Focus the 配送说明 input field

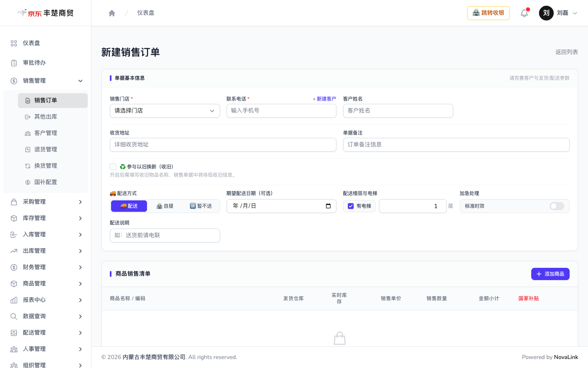(x=165, y=236)
